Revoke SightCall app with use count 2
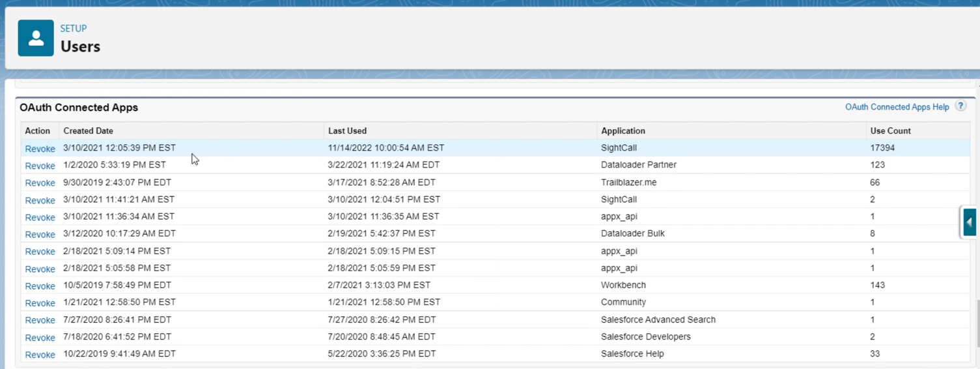Screen dimensions: 980x369 pyautogui.click(x=40, y=200)
